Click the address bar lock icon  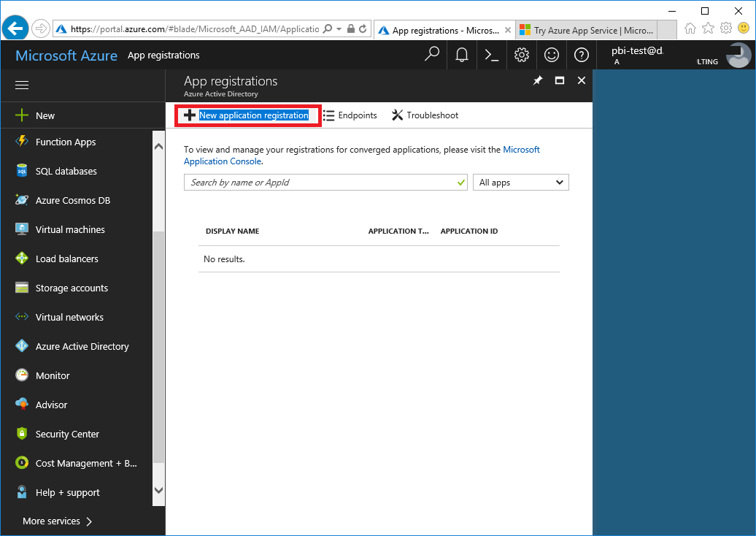click(351, 29)
